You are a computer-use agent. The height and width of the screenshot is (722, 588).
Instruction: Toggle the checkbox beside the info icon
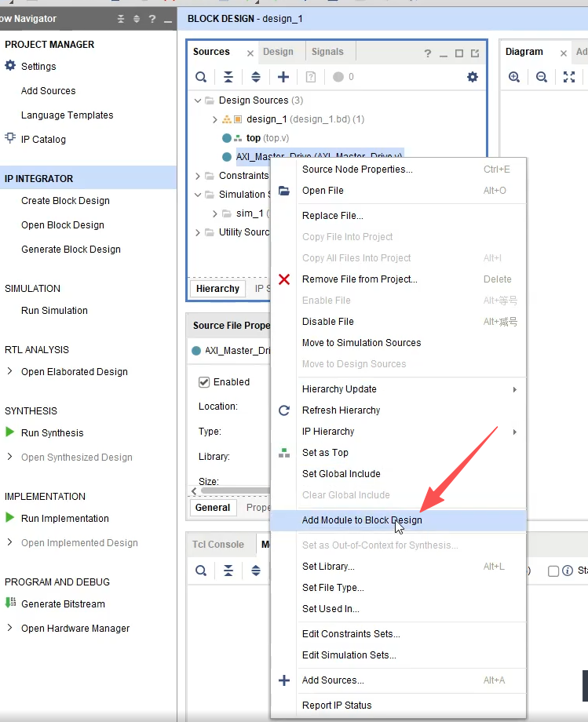click(553, 571)
